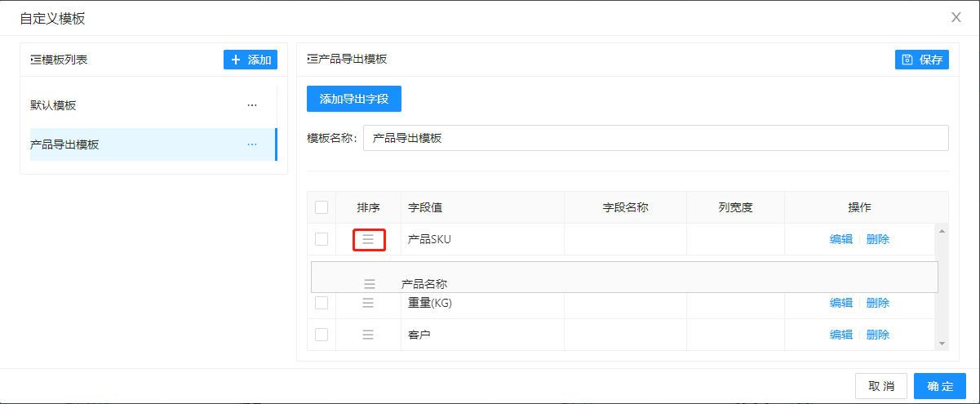980x404 pixels.
Task: Tick the checkbox for 客户 row
Action: coord(321,335)
